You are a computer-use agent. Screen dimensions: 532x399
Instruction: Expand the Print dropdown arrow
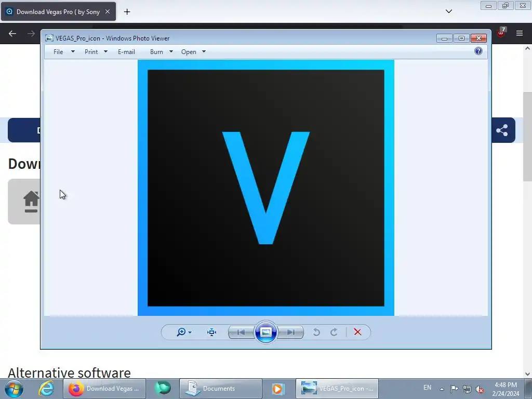pyautogui.click(x=105, y=51)
